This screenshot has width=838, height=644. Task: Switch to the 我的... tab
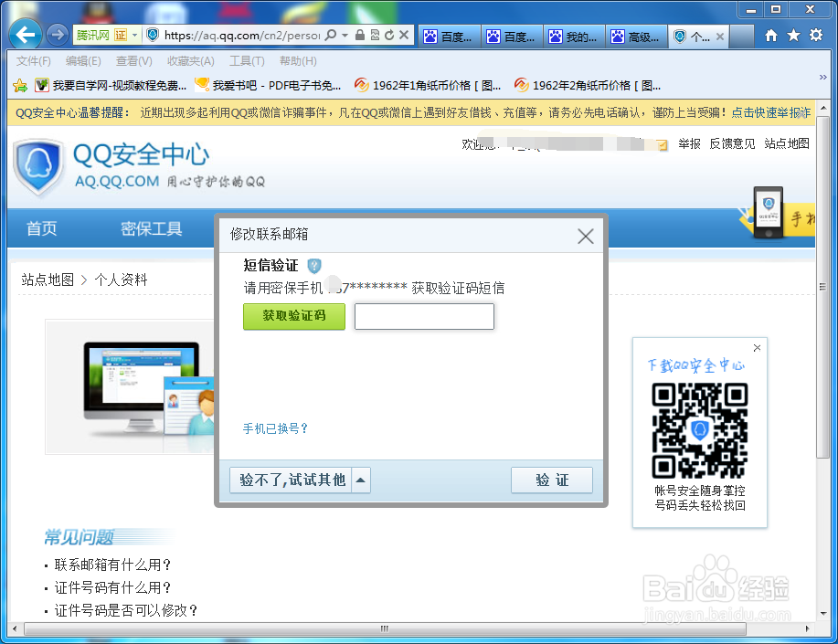click(x=574, y=37)
